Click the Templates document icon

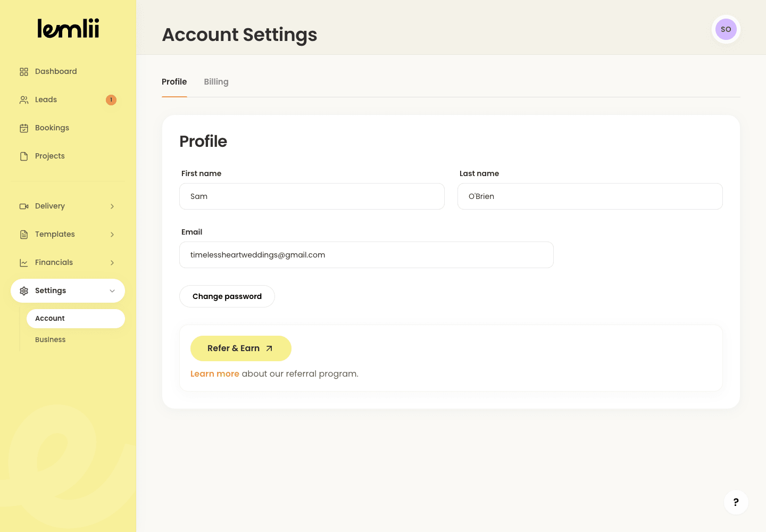coord(24,235)
